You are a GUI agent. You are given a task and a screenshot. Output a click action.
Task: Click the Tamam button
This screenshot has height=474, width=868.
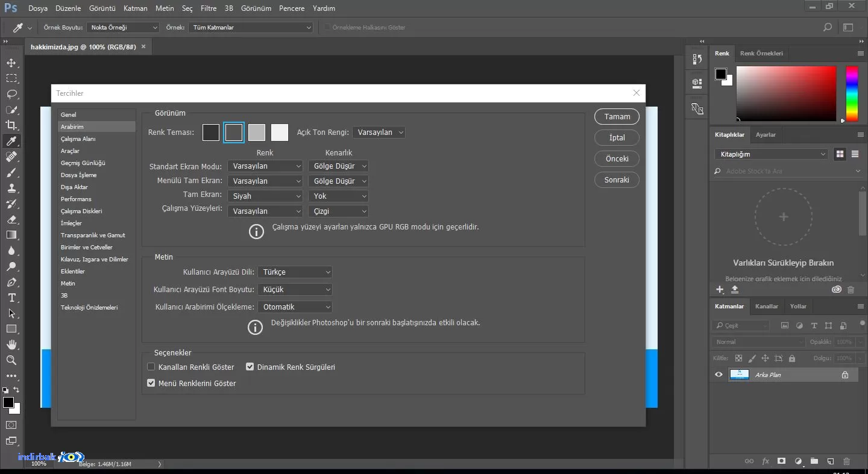point(617,117)
